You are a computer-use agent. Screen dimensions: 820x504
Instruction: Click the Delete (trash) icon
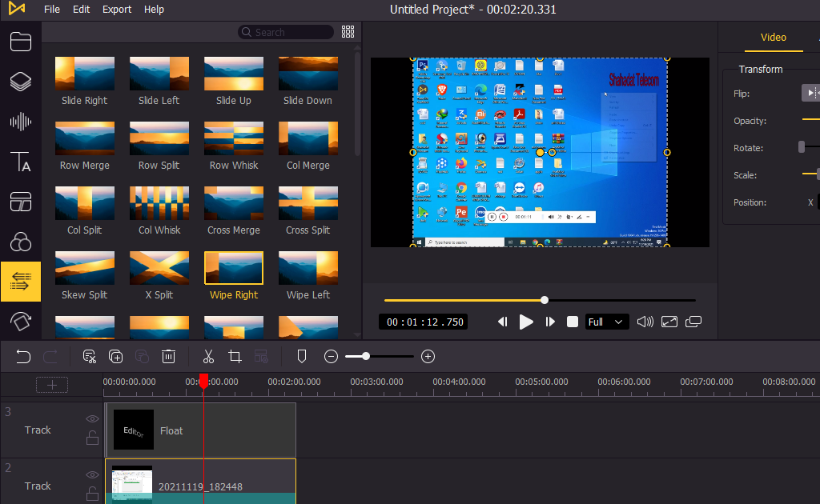tap(168, 356)
